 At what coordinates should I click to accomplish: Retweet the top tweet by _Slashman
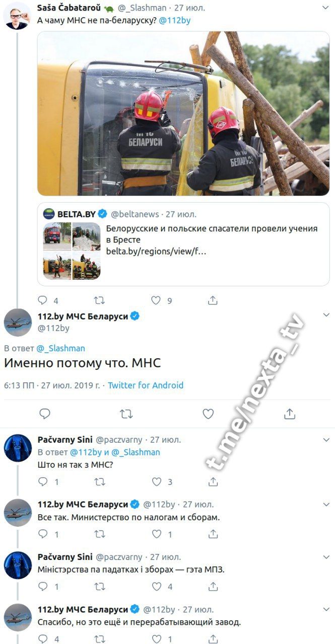(100, 300)
